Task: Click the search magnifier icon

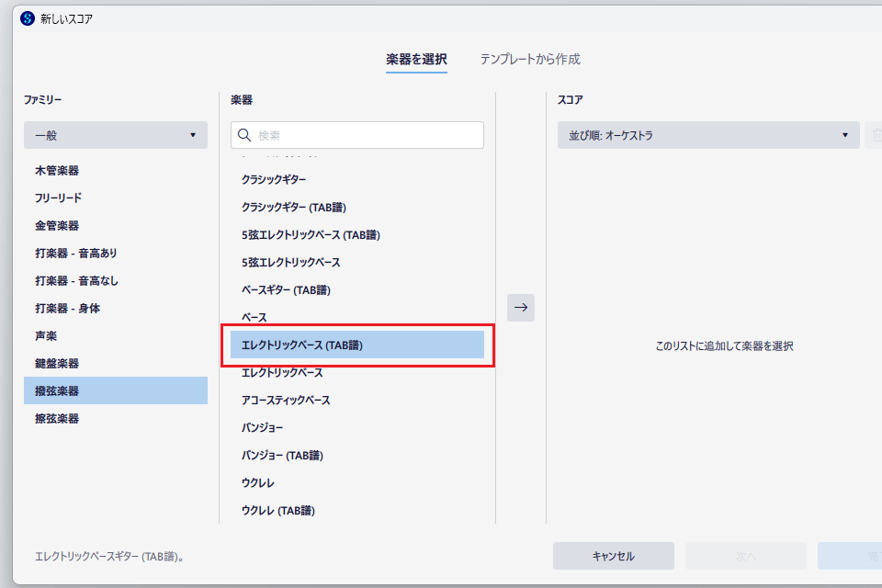Action: click(244, 135)
